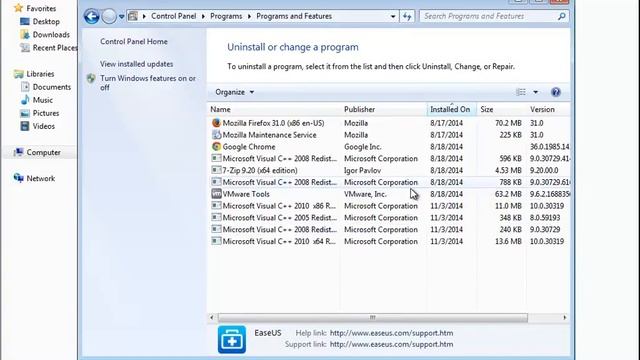Open the Organize menu
This screenshot has width=640, height=360.
pyautogui.click(x=234, y=92)
